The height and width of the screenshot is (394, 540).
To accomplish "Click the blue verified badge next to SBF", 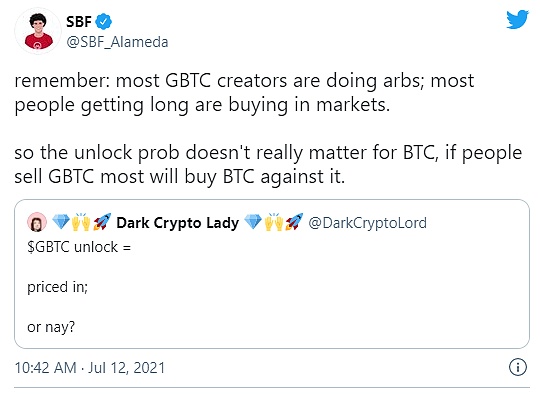I will coord(103,22).
